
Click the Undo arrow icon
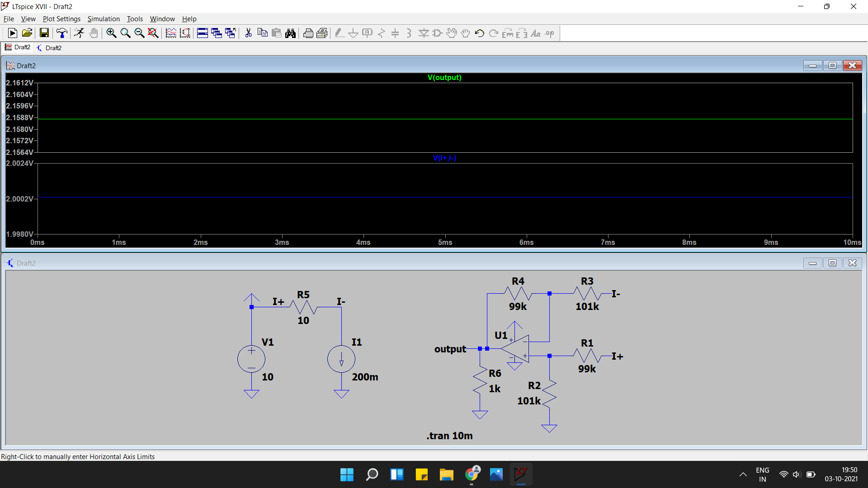[480, 33]
